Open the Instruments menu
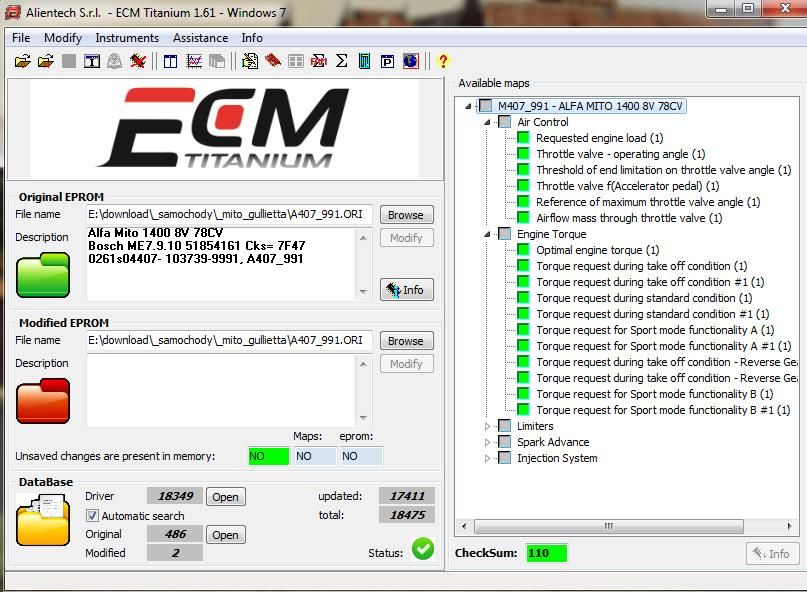Image resolution: width=807 pixels, height=592 pixels. (127, 38)
